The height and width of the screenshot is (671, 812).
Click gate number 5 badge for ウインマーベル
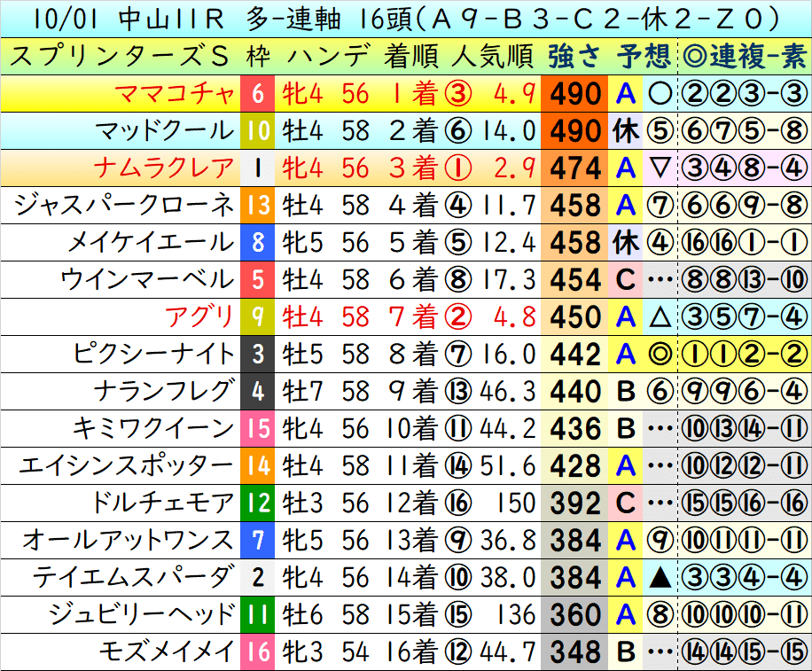[257, 280]
